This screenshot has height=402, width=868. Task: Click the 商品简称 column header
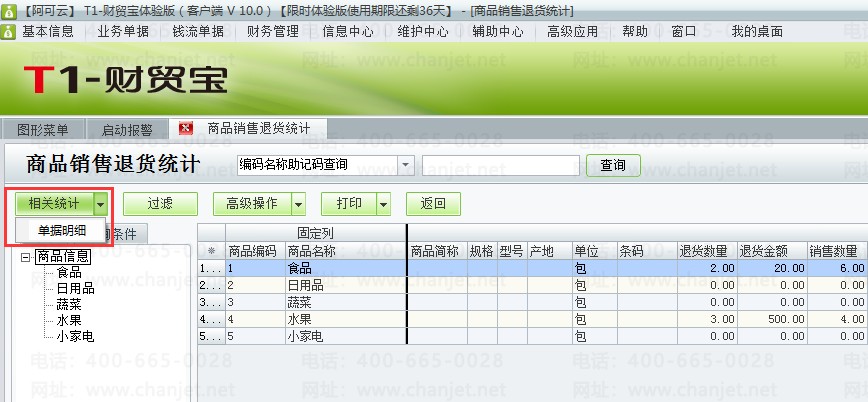(x=438, y=251)
